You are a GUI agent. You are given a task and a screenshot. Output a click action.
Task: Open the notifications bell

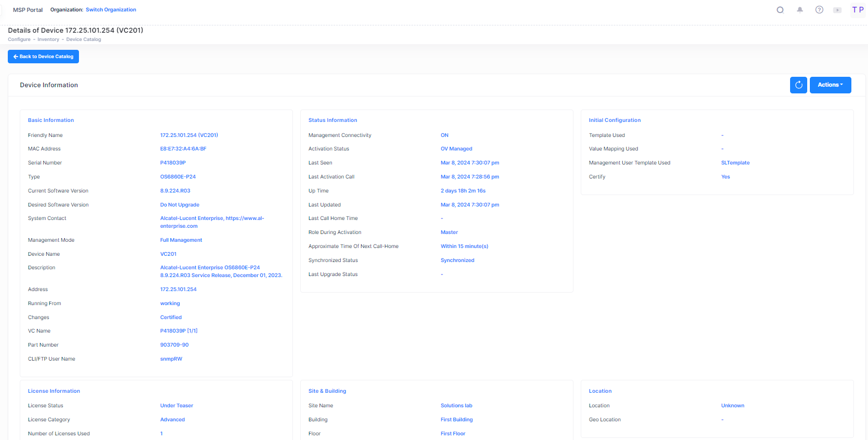click(x=800, y=10)
